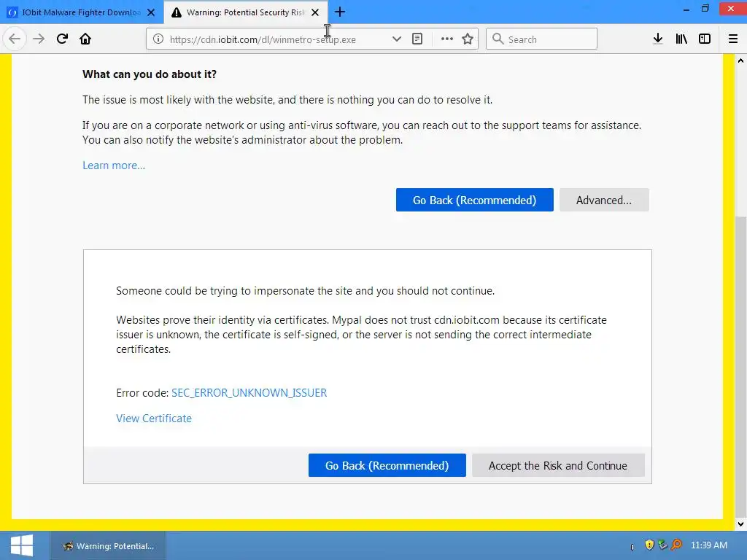The width and height of the screenshot is (747, 560).
Task: Click the scrollbar down arrow
Action: click(741, 524)
